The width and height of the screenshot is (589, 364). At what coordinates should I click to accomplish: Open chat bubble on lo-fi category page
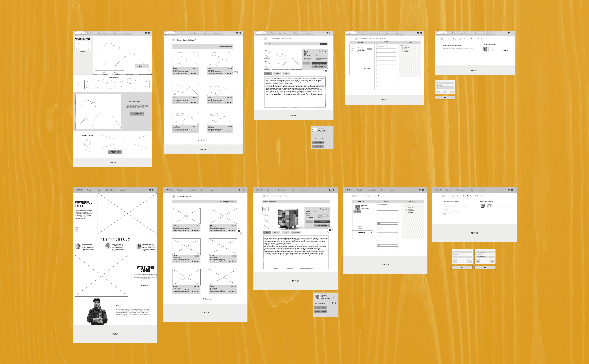[235, 72]
